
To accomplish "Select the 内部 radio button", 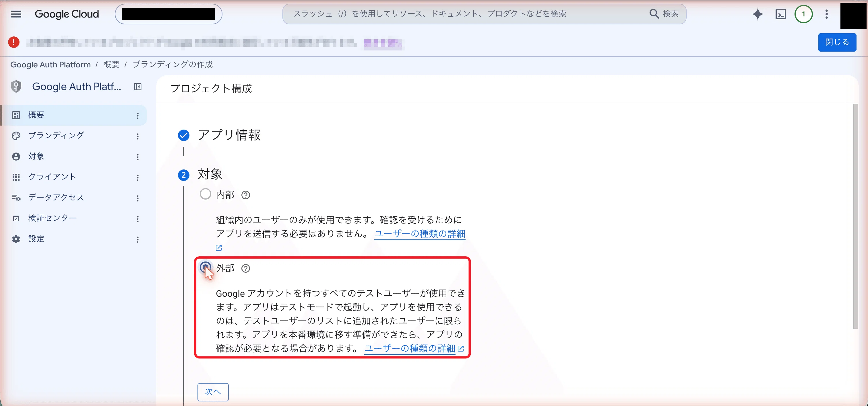I will point(205,194).
